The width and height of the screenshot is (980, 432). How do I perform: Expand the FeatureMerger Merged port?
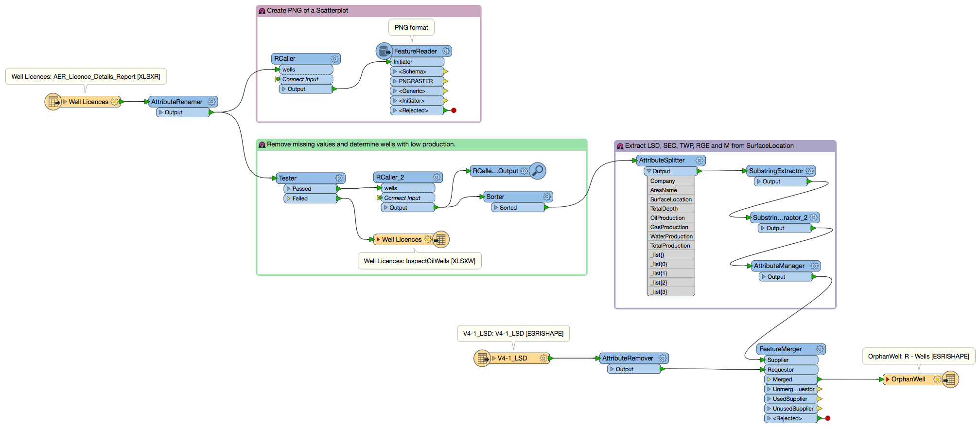769,379
